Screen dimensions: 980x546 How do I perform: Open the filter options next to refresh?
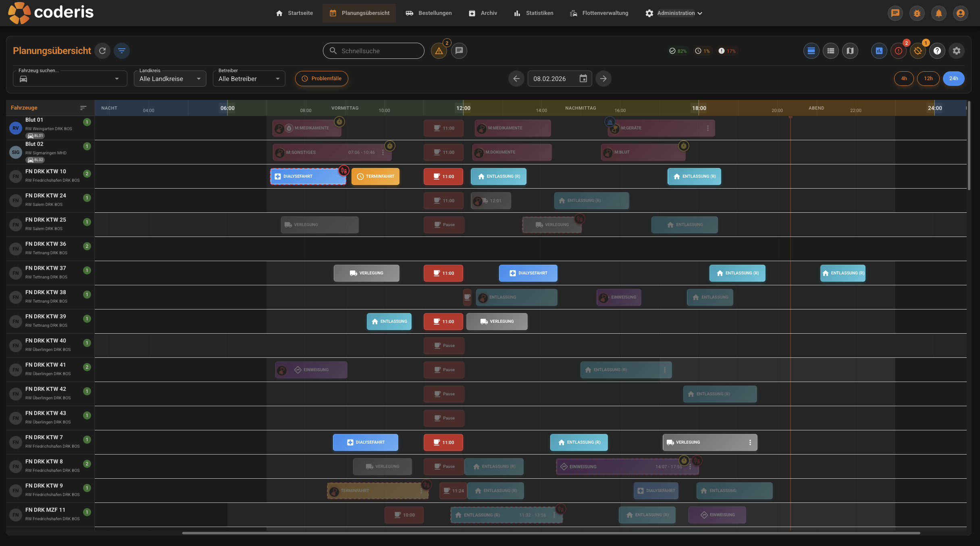[122, 51]
